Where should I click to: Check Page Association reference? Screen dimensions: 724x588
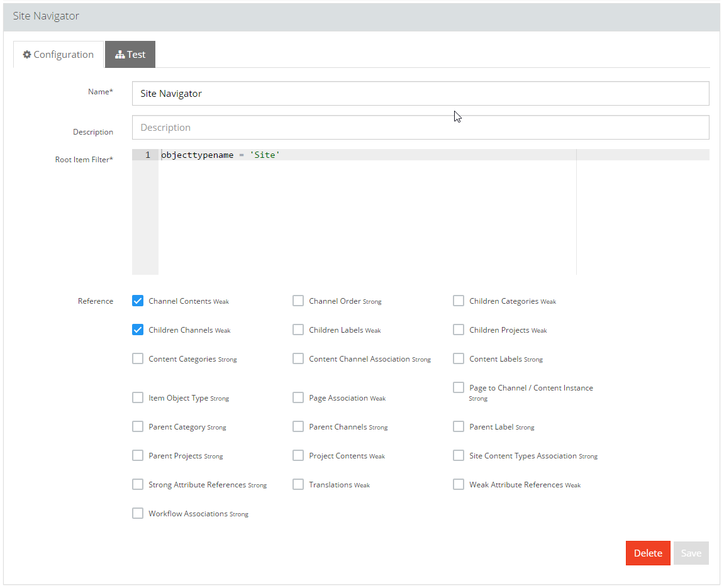click(298, 398)
